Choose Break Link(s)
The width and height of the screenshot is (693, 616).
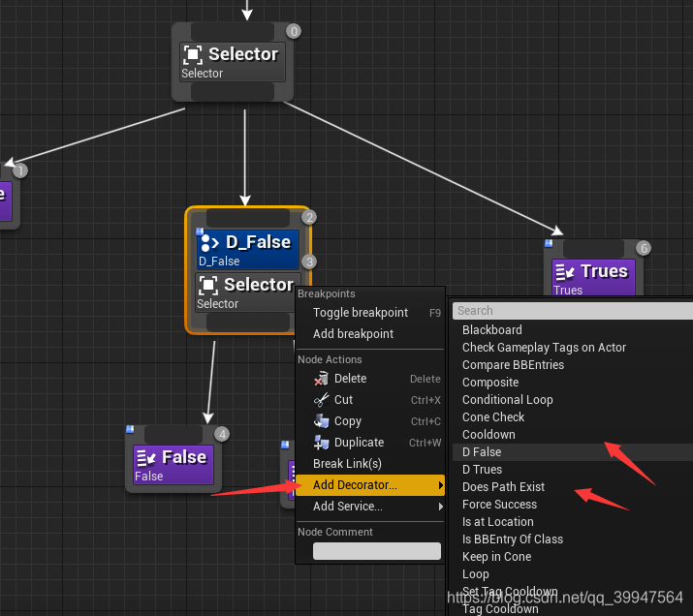click(x=369, y=464)
